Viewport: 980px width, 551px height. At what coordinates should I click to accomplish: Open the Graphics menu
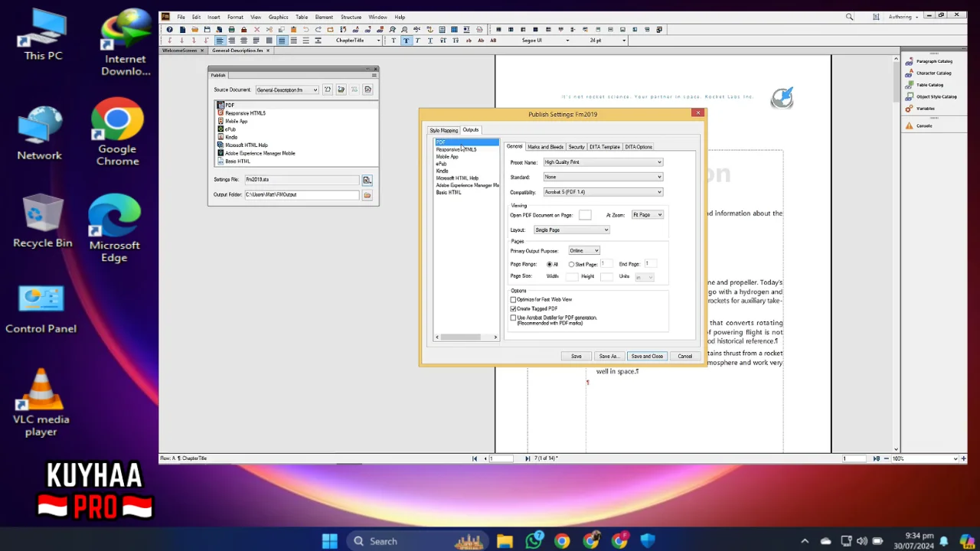[278, 17]
